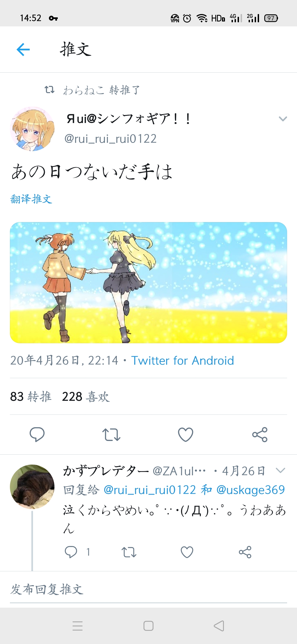
Task: Tap the 发布回复推文 reply field
Action: click(x=148, y=590)
